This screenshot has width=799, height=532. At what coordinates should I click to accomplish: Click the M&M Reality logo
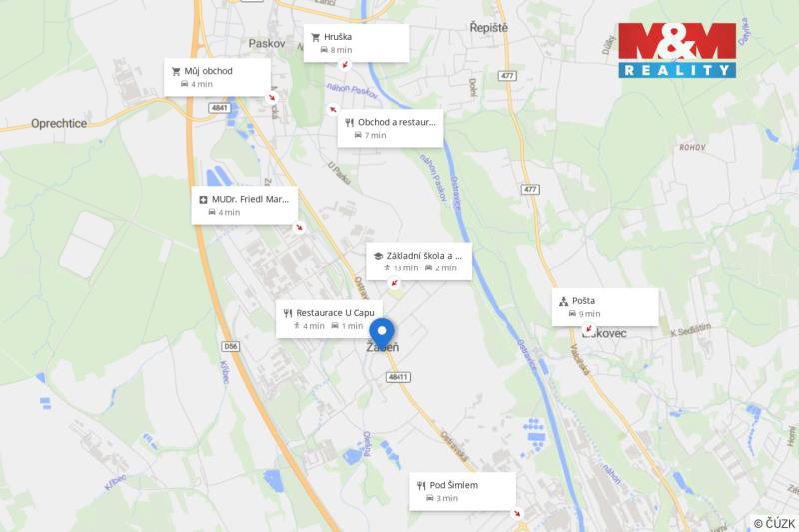tap(677, 50)
